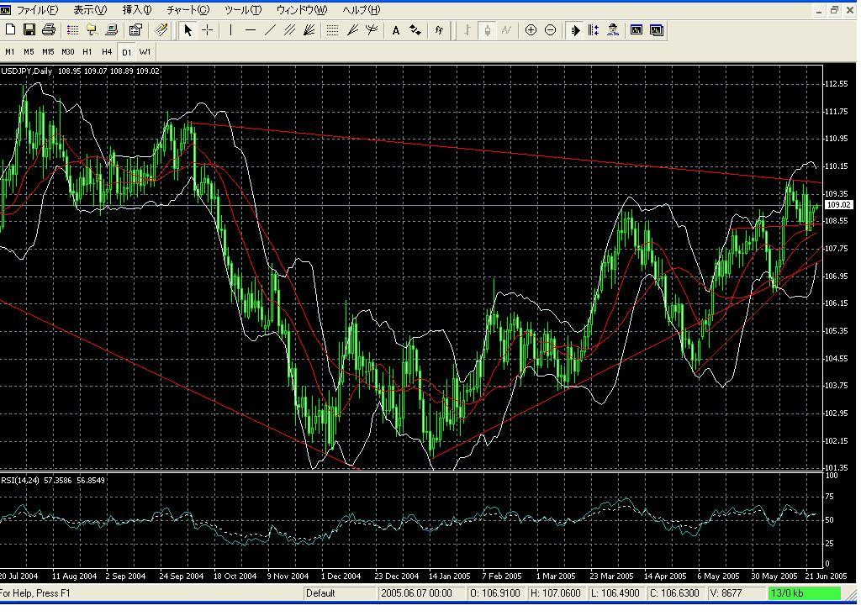Viewport: 861px width, 616px height.
Task: Zoom out of the chart
Action: click(550, 30)
